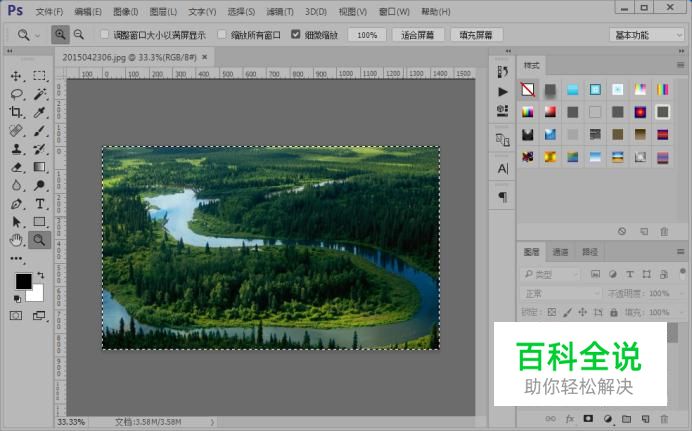Select the History Brush tool
This screenshot has height=431, width=692.
click(39, 149)
